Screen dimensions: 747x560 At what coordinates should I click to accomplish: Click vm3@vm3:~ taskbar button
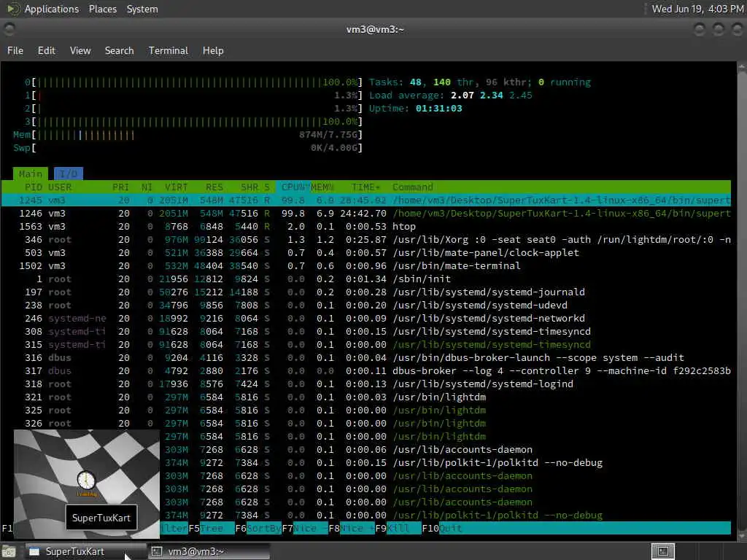click(x=209, y=551)
